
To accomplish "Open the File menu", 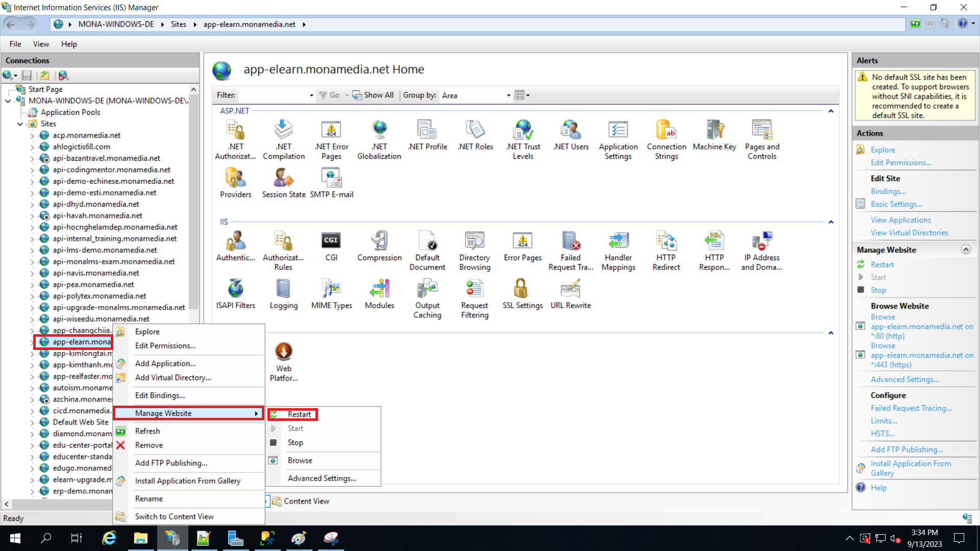I will pyautogui.click(x=15, y=44).
